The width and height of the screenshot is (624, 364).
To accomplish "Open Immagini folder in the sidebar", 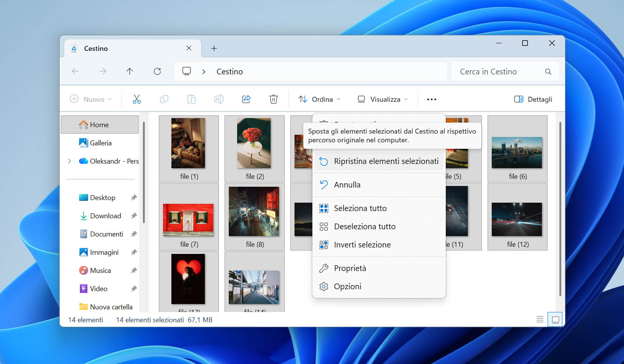I will [x=100, y=252].
